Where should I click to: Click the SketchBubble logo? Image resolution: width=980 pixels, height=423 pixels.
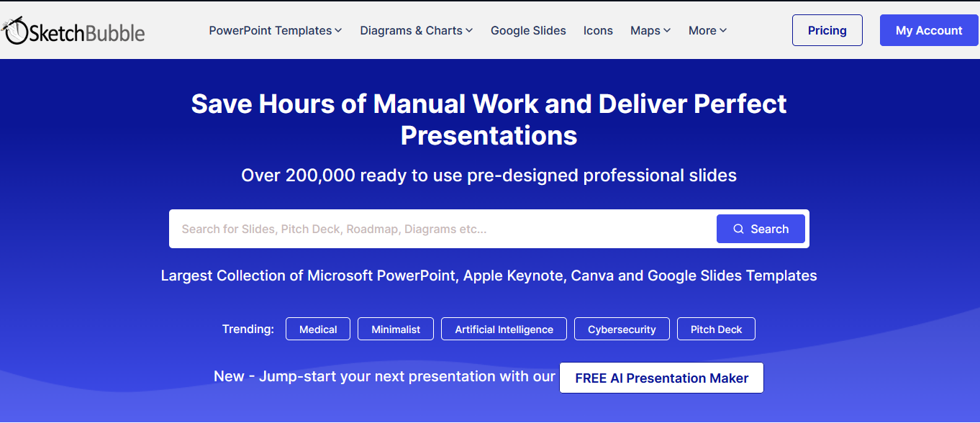(x=73, y=30)
